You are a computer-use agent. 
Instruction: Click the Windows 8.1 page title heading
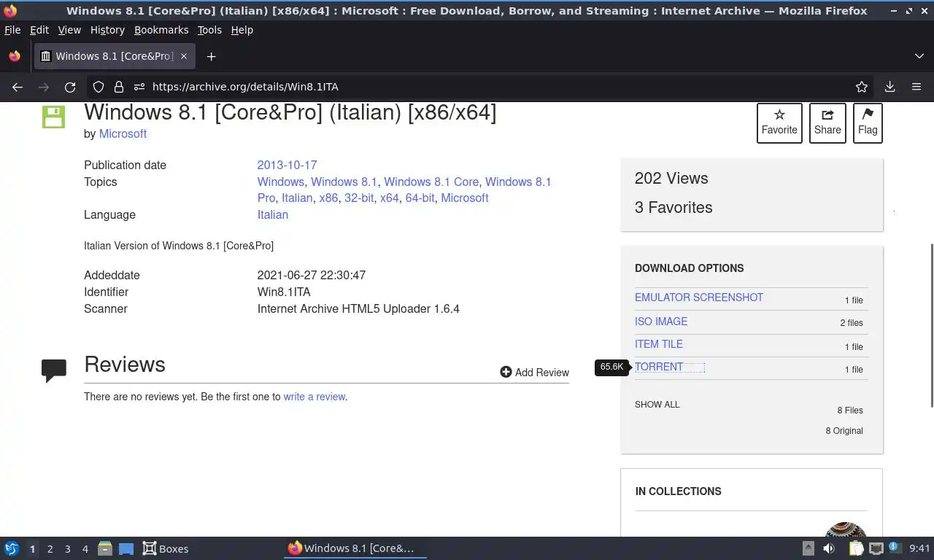point(290,113)
